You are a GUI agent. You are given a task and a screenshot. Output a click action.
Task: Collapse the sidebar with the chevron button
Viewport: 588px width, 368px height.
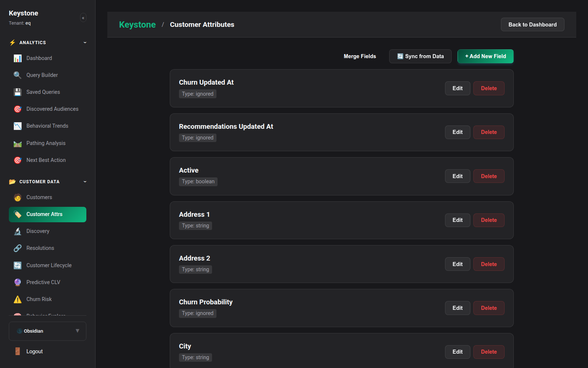[x=83, y=18]
